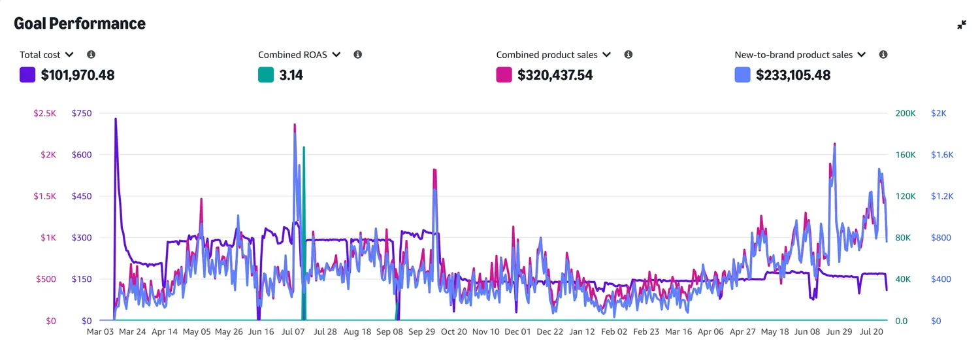The height and width of the screenshot is (351, 980).
Task: Collapse the Goal Performance chart panel
Action: point(962,24)
